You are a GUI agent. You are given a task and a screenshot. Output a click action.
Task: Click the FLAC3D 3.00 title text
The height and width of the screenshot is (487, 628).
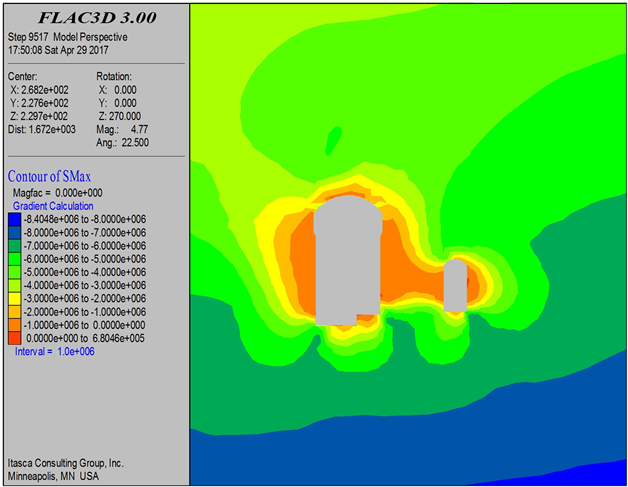click(93, 18)
